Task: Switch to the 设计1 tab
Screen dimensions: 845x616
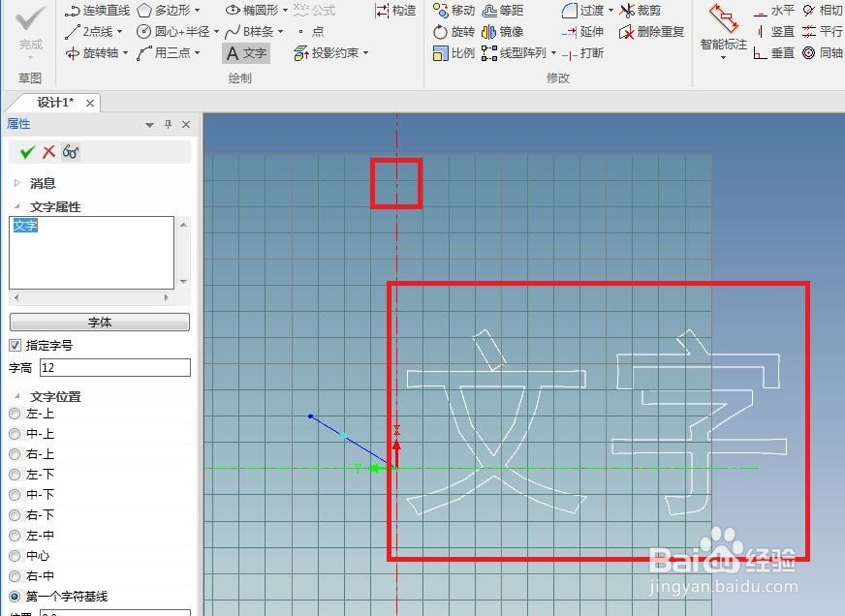Action: coord(53,102)
